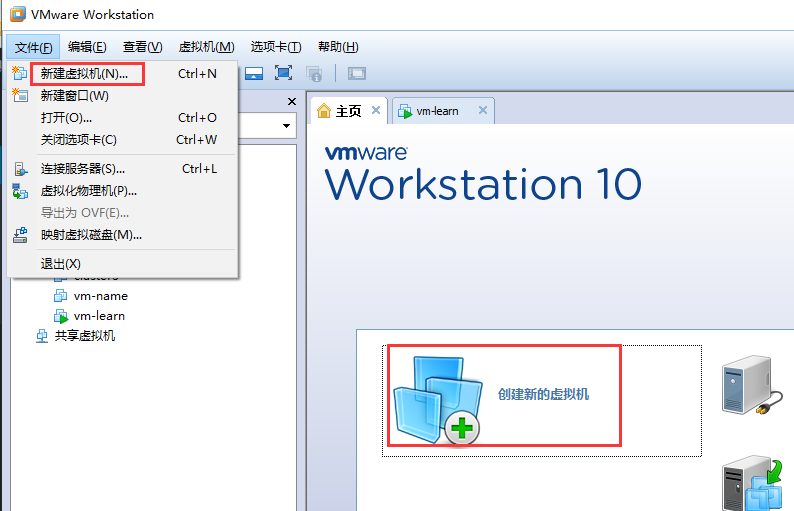The image size is (794, 511).
Task: Select 虚拟化物理机(P)... menu entry
Action: pos(123,191)
